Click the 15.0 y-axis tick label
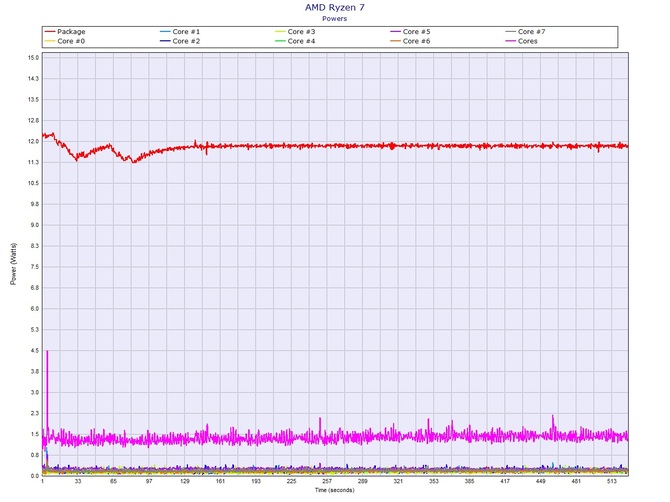Screen dimensions: 670x502 click(33, 58)
